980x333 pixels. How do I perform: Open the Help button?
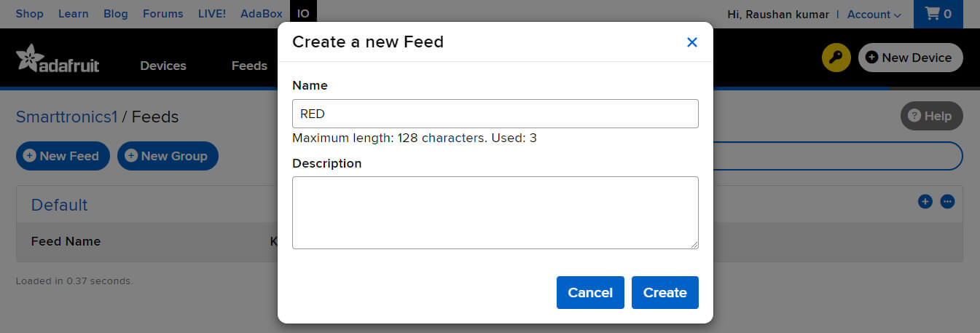coord(931,116)
